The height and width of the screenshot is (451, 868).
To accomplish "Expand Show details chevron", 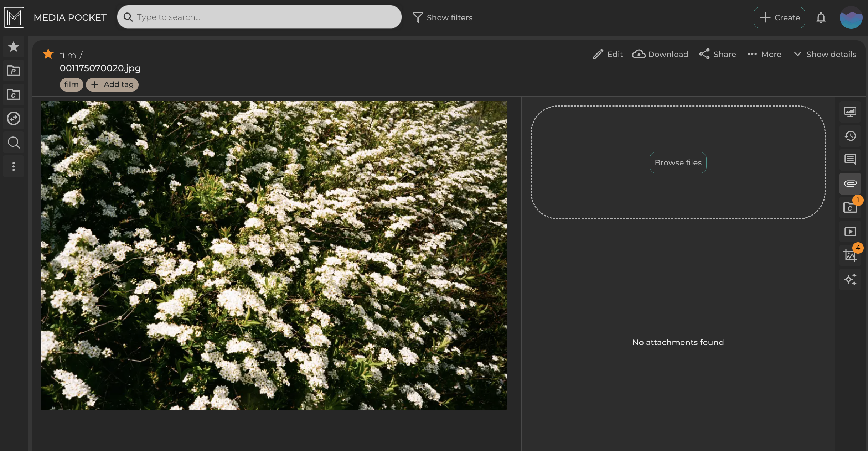I will click(x=825, y=54).
